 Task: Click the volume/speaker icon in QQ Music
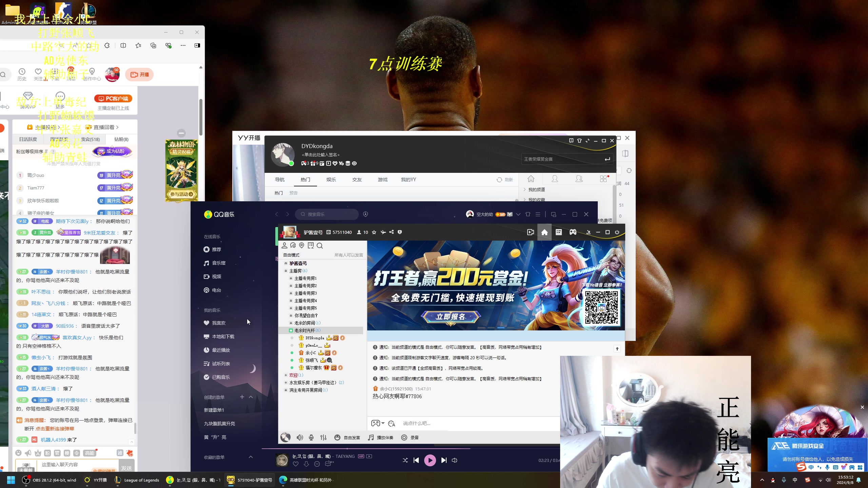pos(455,460)
